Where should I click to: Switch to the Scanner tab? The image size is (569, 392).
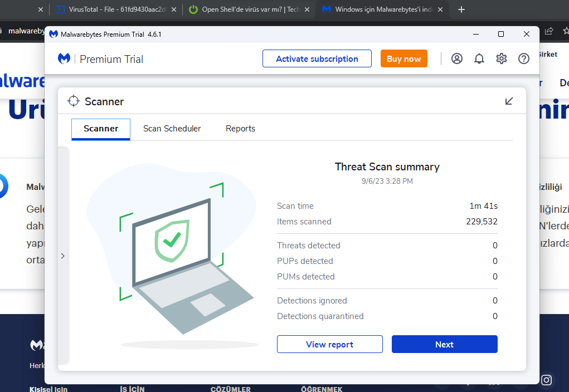click(x=101, y=129)
